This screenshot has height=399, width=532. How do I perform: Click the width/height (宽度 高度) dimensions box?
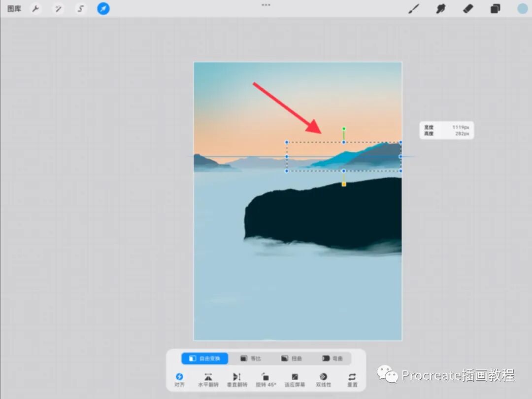(x=446, y=130)
